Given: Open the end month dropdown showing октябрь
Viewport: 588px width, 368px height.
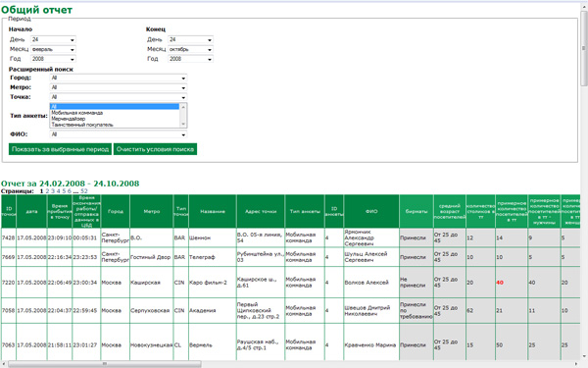Looking at the screenshot, I should 190,49.
